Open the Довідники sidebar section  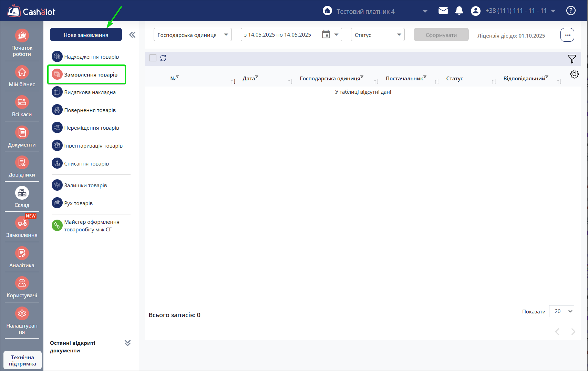pyautogui.click(x=22, y=167)
